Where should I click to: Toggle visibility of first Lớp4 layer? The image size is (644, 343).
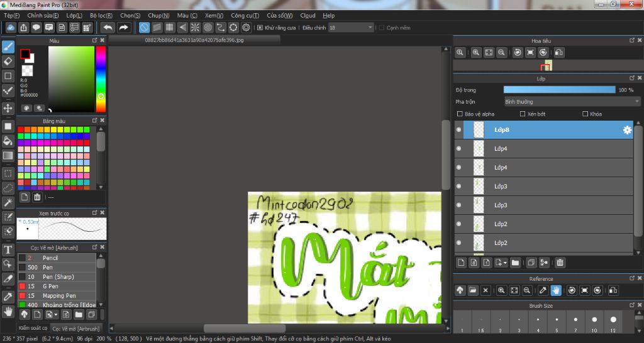pyautogui.click(x=458, y=148)
